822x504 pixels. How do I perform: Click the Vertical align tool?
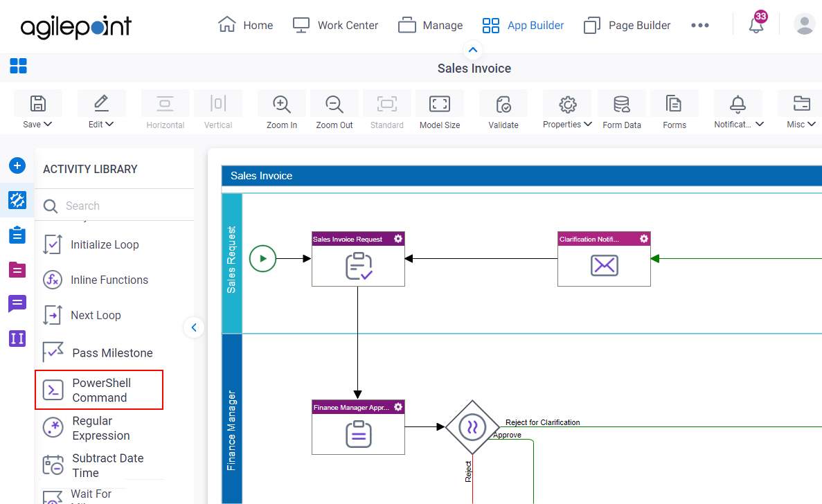(x=218, y=109)
